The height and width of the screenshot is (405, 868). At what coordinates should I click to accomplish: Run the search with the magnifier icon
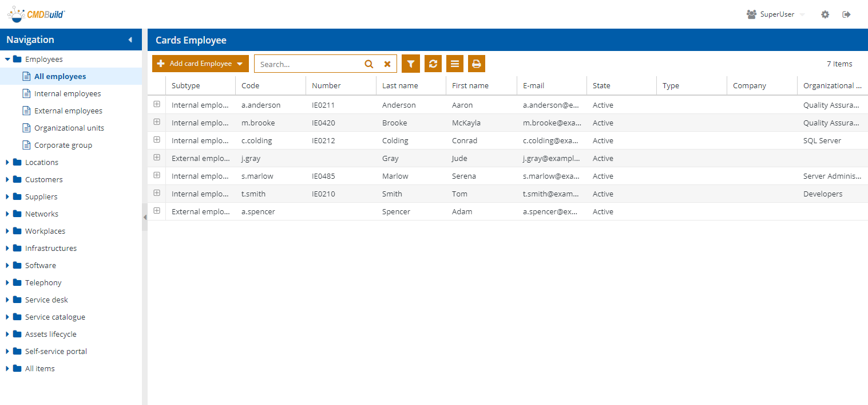pos(368,64)
